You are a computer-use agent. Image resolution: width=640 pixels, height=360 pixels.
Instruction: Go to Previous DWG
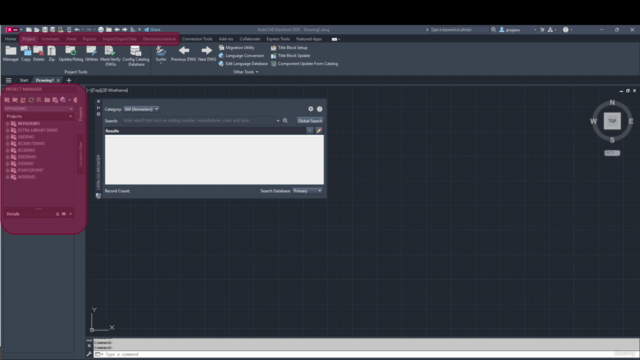pyautogui.click(x=183, y=53)
